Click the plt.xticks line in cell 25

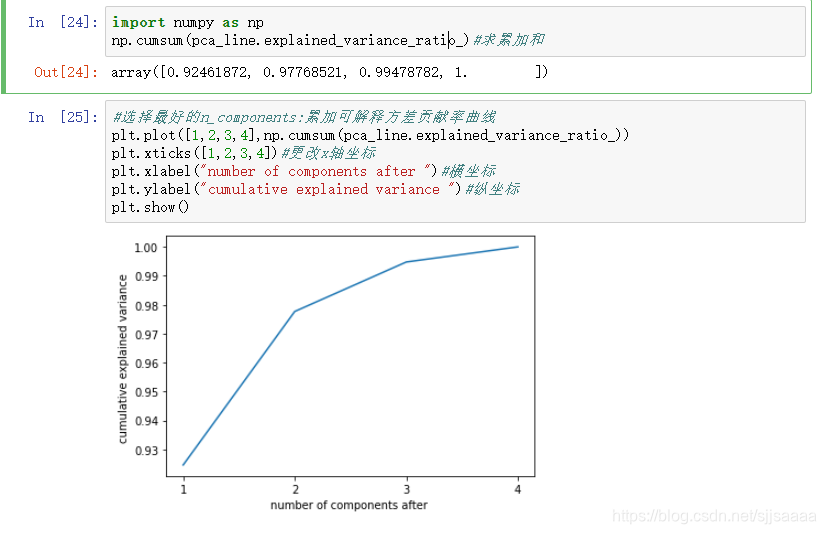pos(243,154)
